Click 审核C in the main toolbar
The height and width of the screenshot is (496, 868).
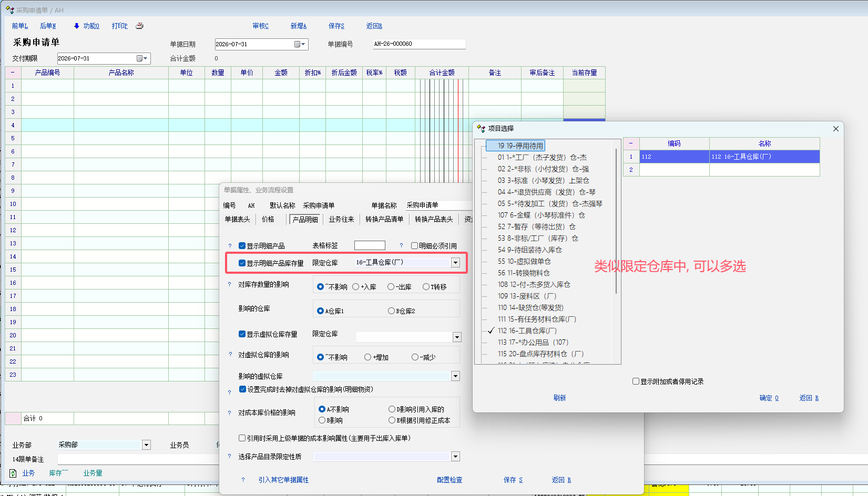pyautogui.click(x=261, y=26)
